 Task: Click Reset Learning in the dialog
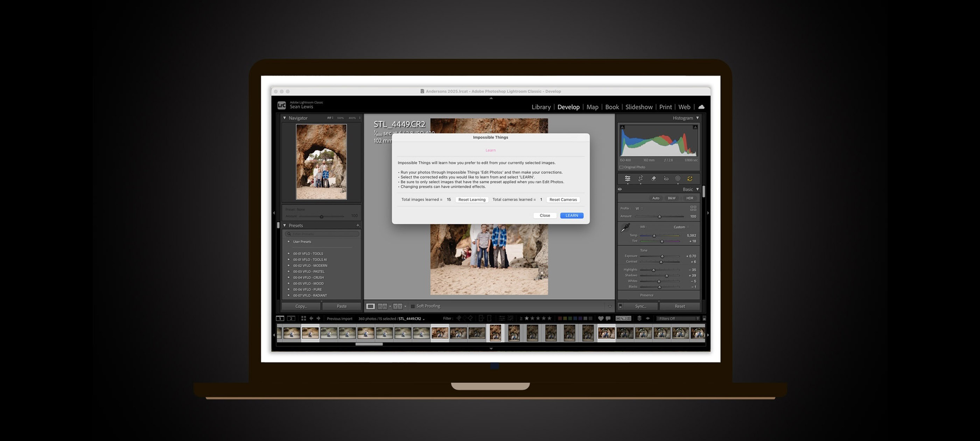click(x=472, y=199)
